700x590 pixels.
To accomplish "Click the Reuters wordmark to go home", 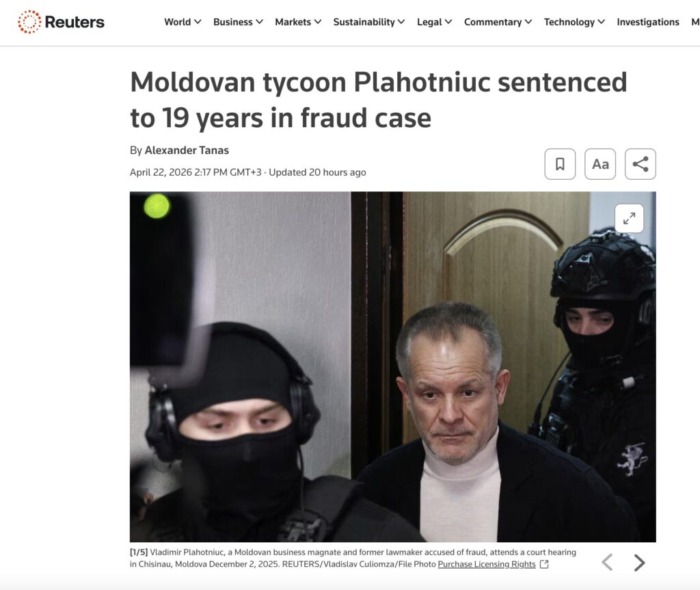I will (75, 22).
